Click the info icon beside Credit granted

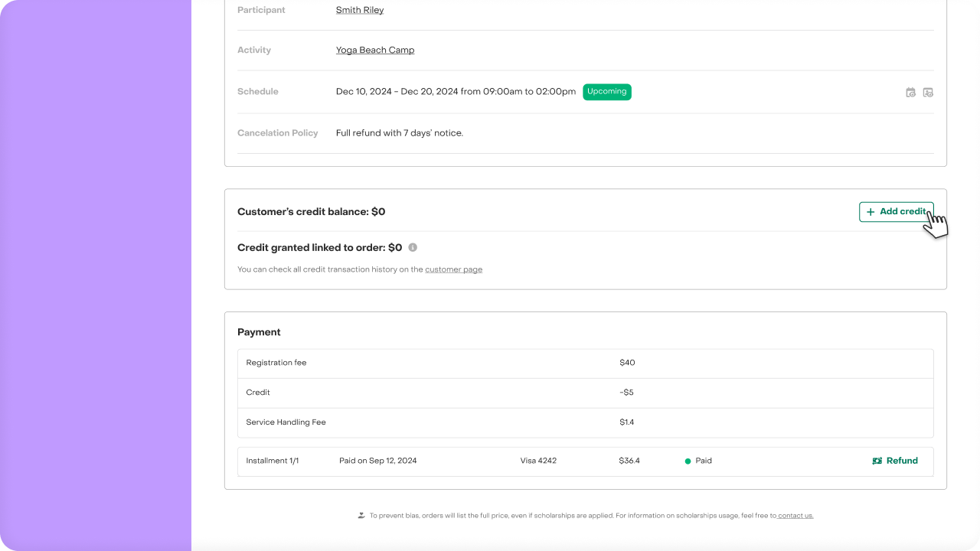click(413, 247)
